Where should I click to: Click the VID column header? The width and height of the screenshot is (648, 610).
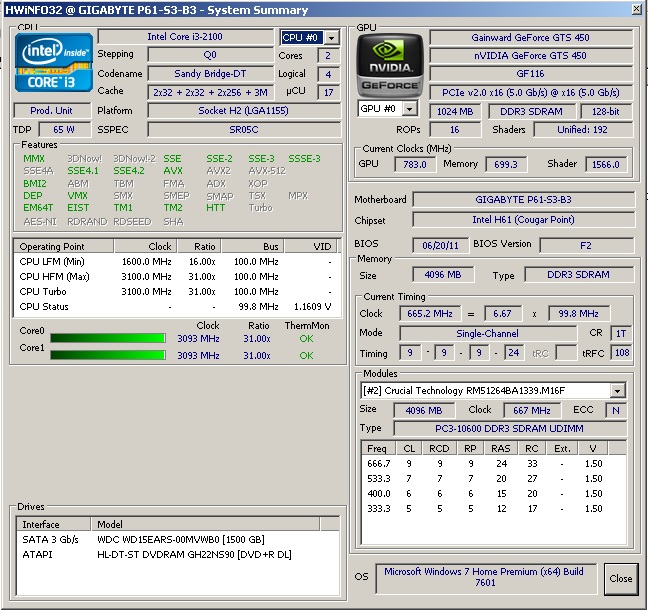pos(322,246)
